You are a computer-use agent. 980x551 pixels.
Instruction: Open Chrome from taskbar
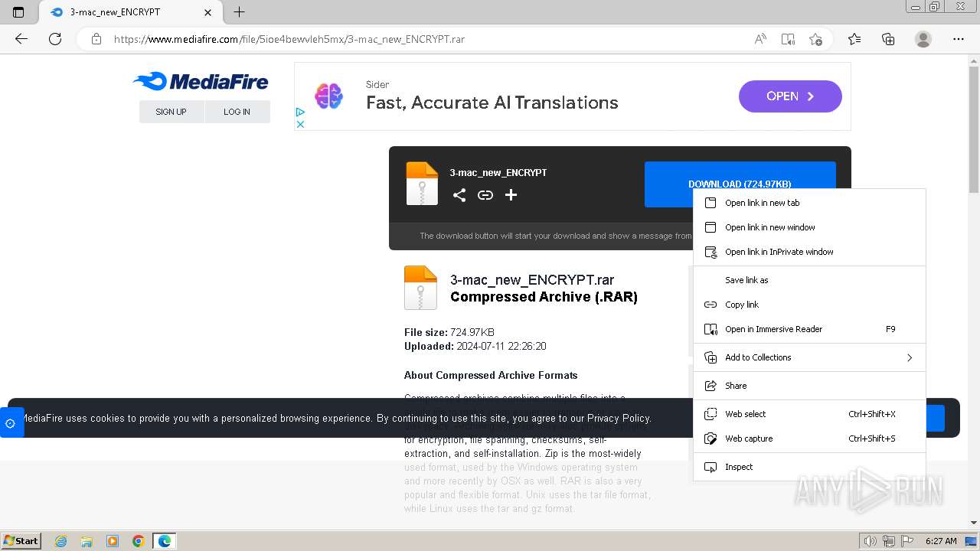138,541
